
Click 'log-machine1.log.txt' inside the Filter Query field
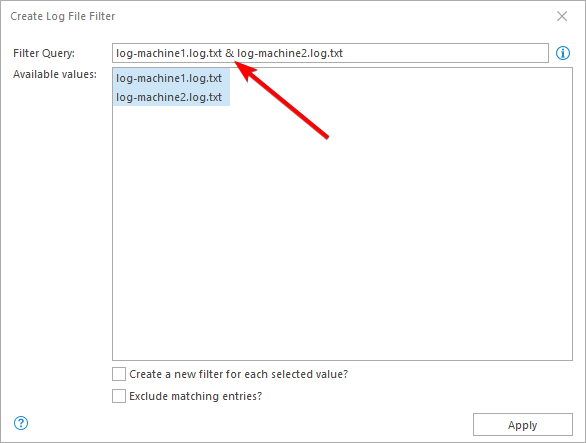(169, 53)
